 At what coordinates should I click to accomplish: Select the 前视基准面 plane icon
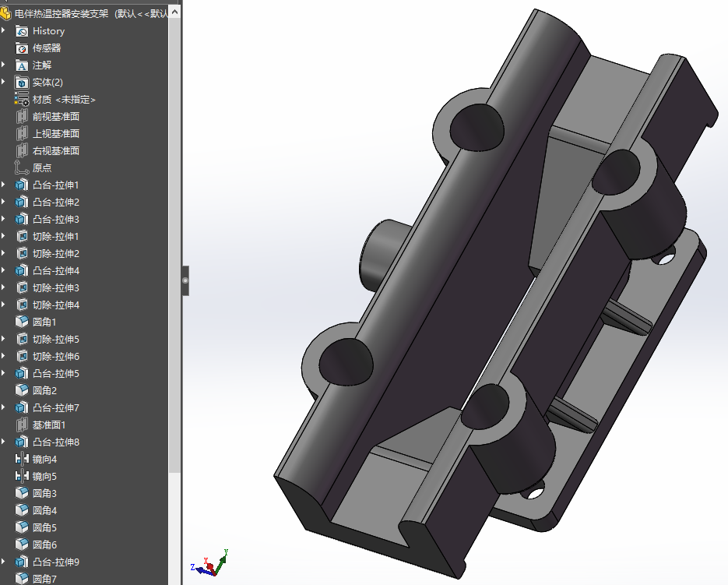21,117
